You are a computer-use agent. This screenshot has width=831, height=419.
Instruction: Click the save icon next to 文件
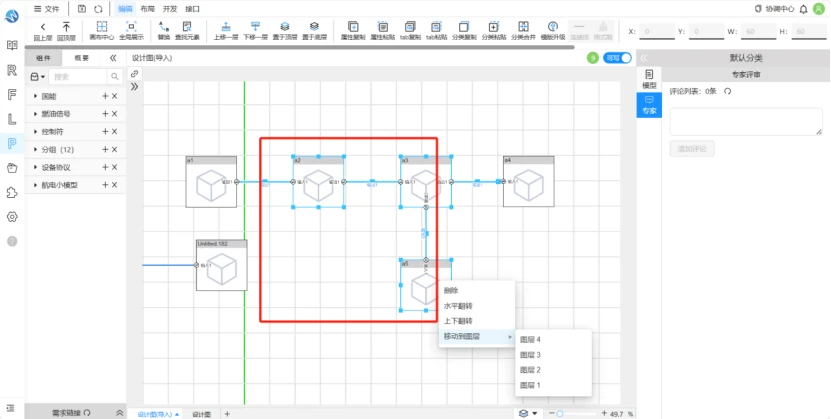coord(82,9)
